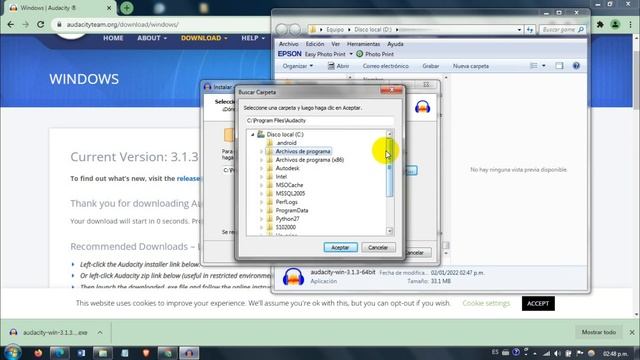Collapse the Disco local (C:) node

pos(253,135)
